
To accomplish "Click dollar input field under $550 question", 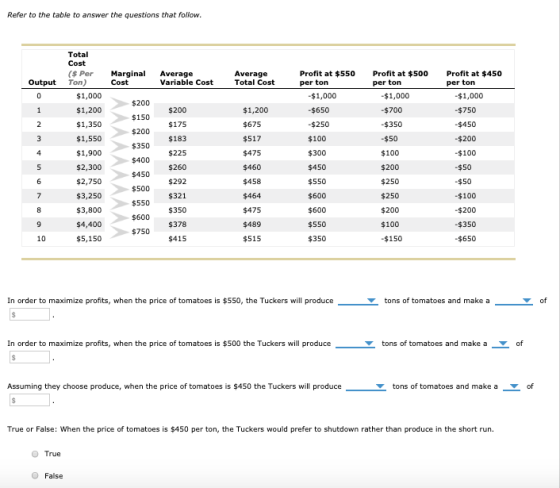I will tap(30, 315).
